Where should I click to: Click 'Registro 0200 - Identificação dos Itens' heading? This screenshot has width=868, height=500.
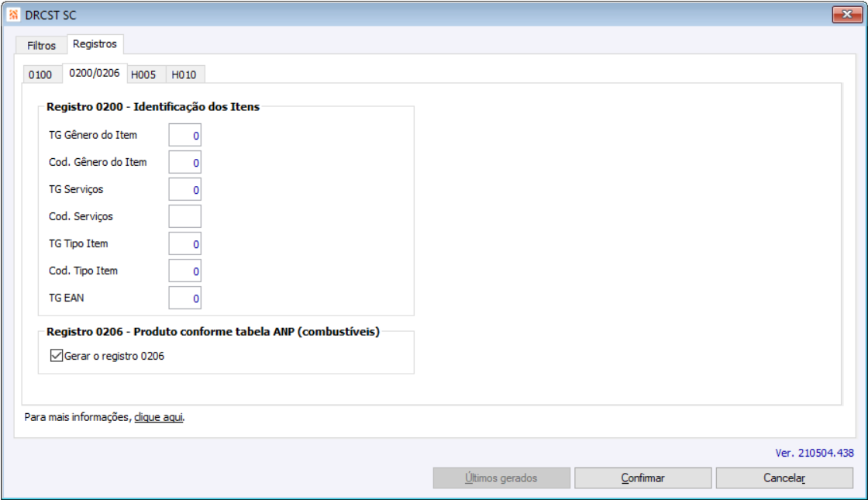[153, 107]
